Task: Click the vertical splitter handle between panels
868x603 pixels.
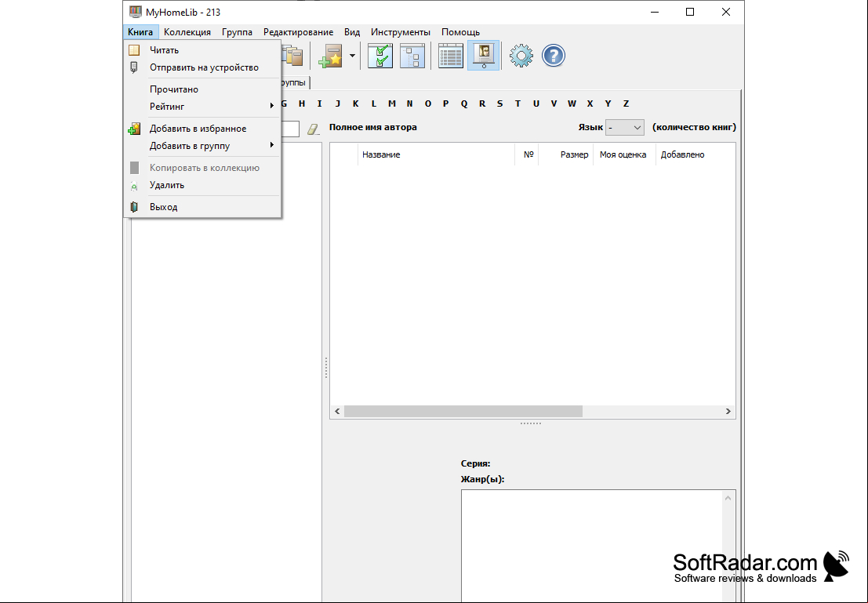Action: pos(326,368)
